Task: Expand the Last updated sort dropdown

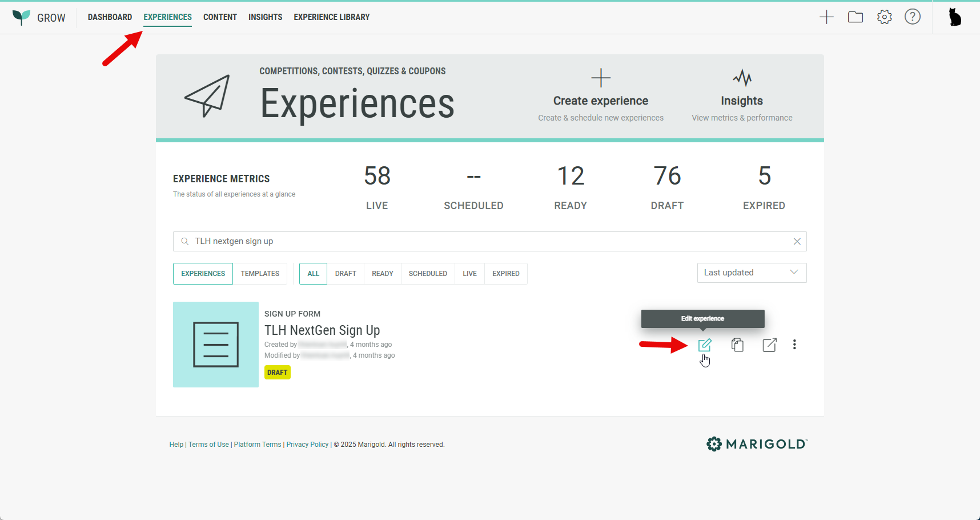Action: 752,273
